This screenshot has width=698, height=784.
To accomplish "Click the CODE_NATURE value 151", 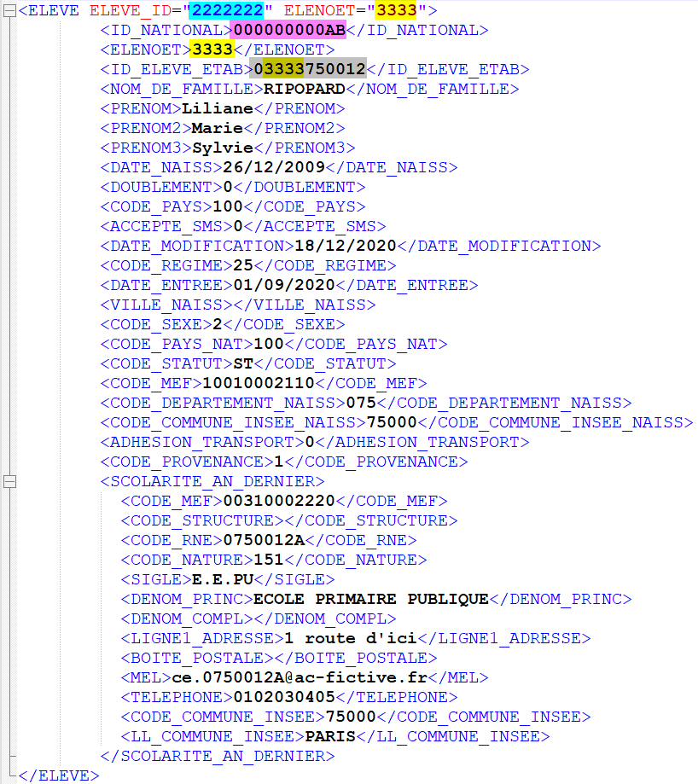I will pos(269,560).
